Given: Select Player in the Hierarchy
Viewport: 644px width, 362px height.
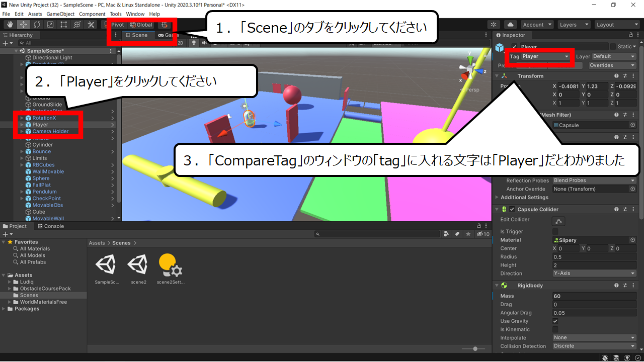Looking at the screenshot, I should [40, 125].
